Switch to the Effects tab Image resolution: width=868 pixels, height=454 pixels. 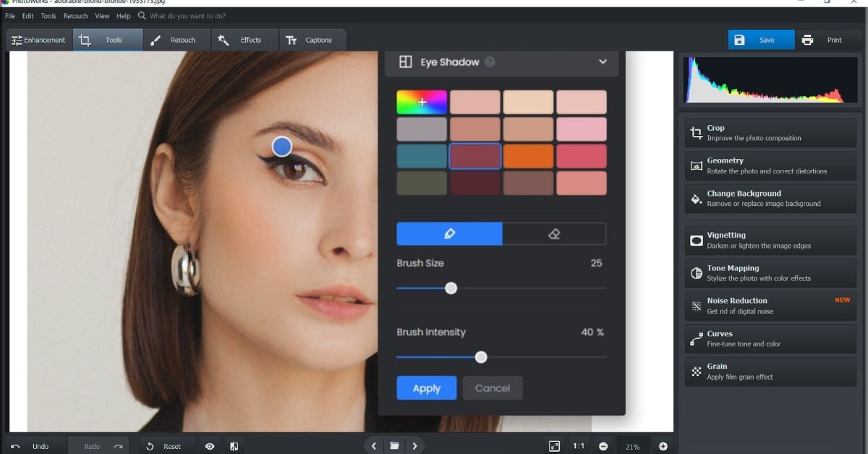[244, 40]
